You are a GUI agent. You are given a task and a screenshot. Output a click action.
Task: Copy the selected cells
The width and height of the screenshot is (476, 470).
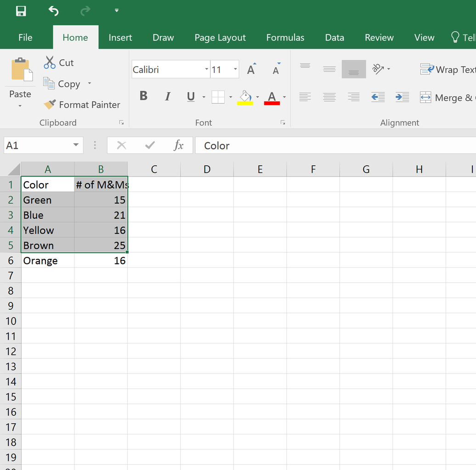tap(62, 84)
